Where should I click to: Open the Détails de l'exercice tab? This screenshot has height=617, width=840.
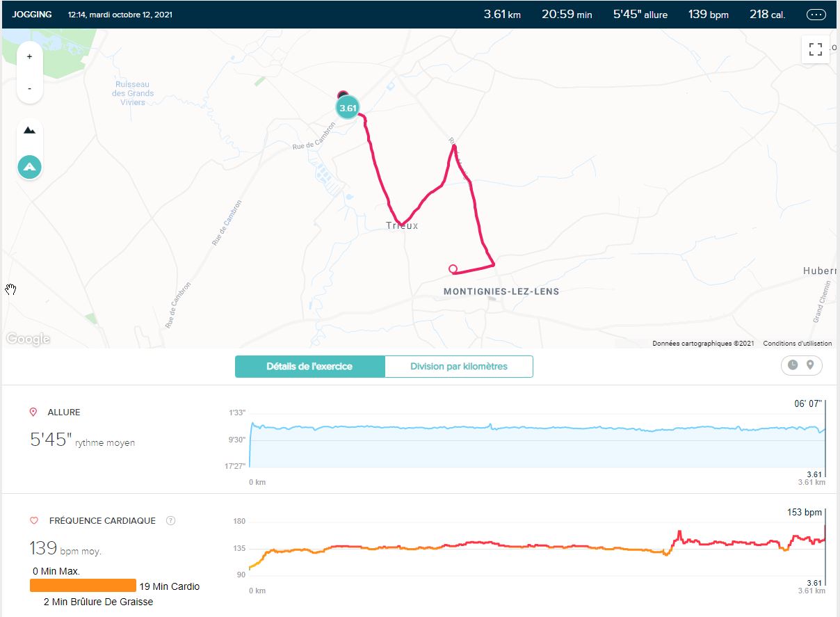click(309, 367)
